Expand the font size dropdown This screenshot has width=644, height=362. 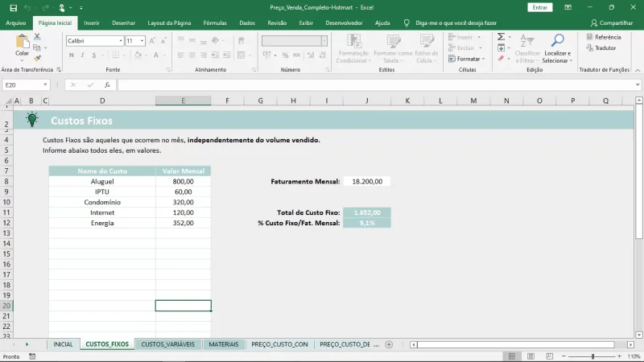(x=142, y=40)
